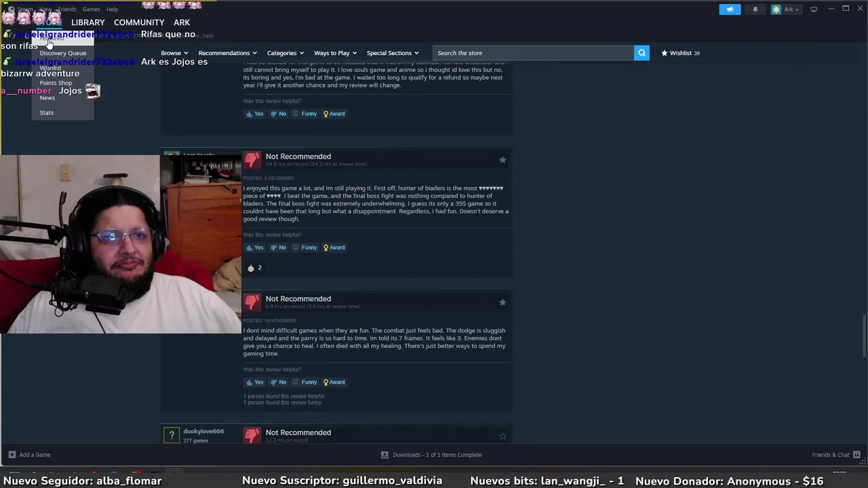This screenshot has width=868, height=488.
Task: Click thumbs-down icon on hunter of bladers review
Action: (x=252, y=160)
